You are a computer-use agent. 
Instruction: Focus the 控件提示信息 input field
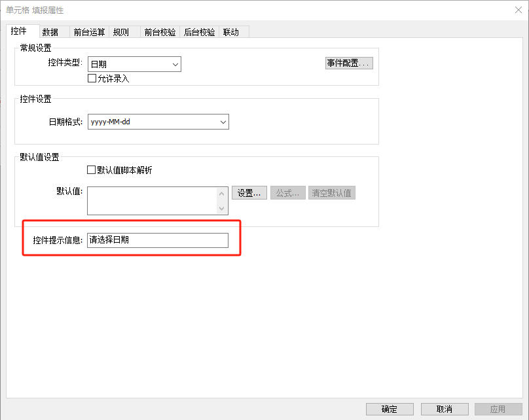158,240
